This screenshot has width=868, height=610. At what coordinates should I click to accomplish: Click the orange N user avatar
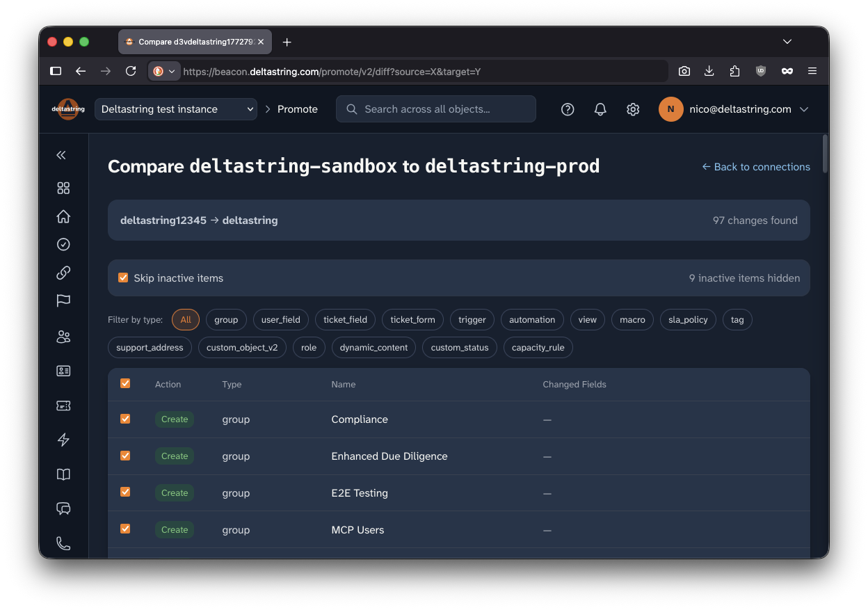coord(670,109)
